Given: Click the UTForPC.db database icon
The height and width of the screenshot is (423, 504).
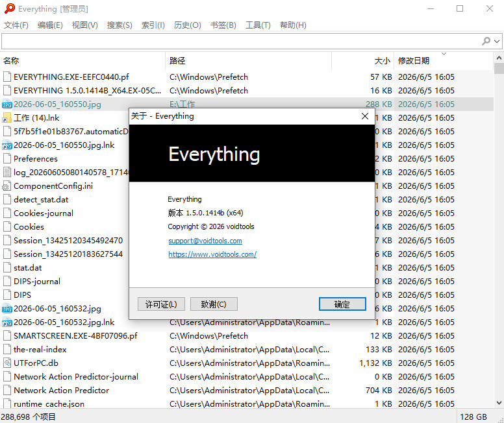Looking at the screenshot, I should point(6,363).
